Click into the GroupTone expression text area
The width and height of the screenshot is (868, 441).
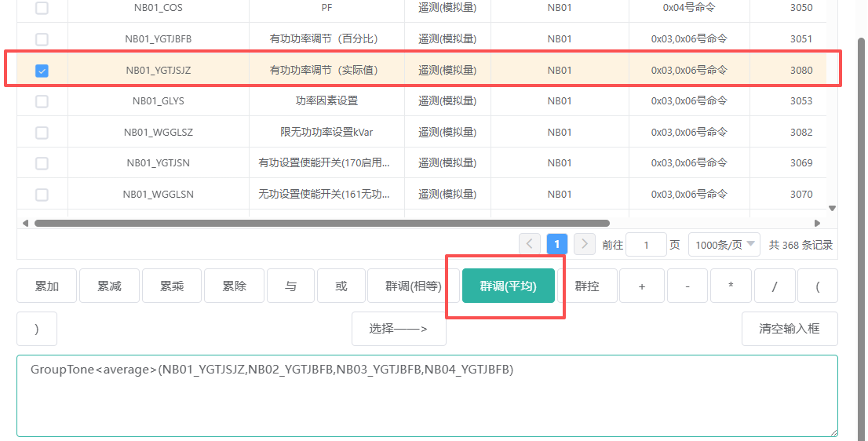pos(427,400)
